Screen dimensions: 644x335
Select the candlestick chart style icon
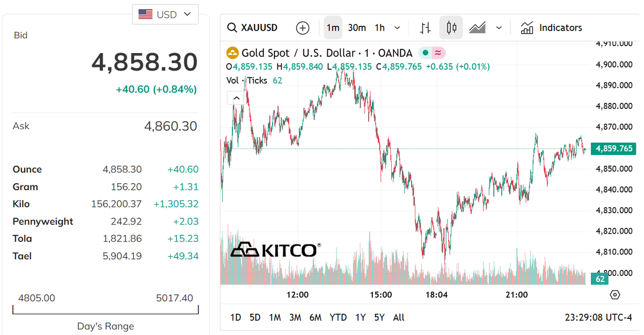[x=451, y=28]
